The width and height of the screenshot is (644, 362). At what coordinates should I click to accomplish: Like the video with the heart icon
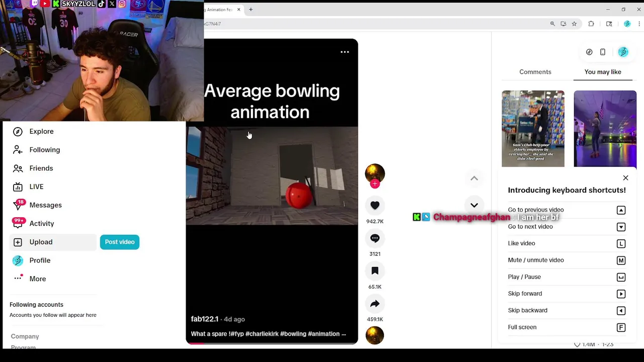[x=375, y=205]
